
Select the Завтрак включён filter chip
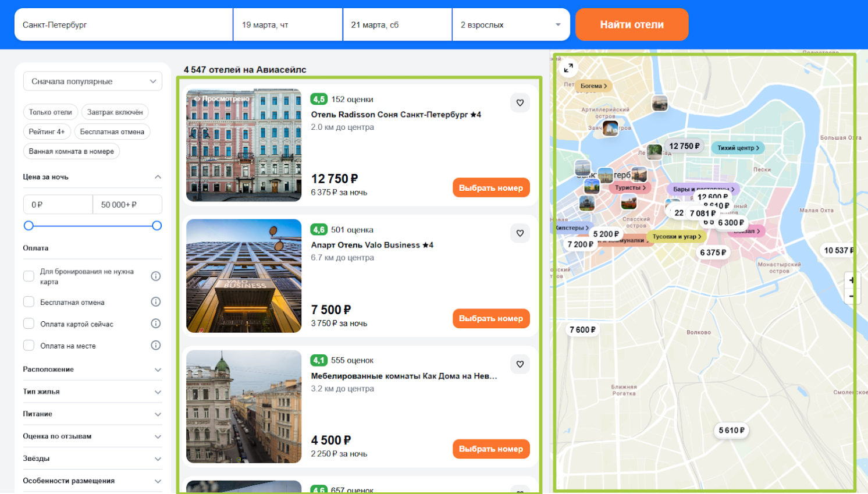[115, 112]
